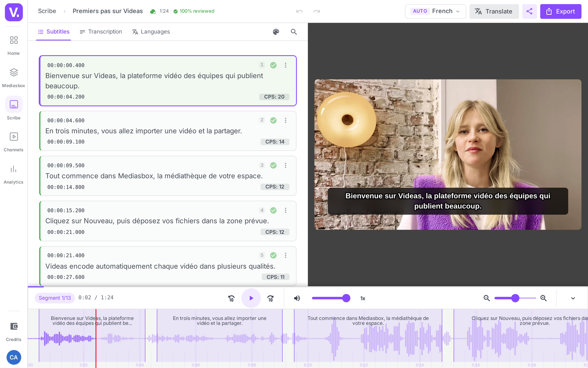Edit text 'Videas encode automatiquement chaque vidéo'
Image resolution: width=588 pixels, height=368 pixels.
tap(160, 266)
